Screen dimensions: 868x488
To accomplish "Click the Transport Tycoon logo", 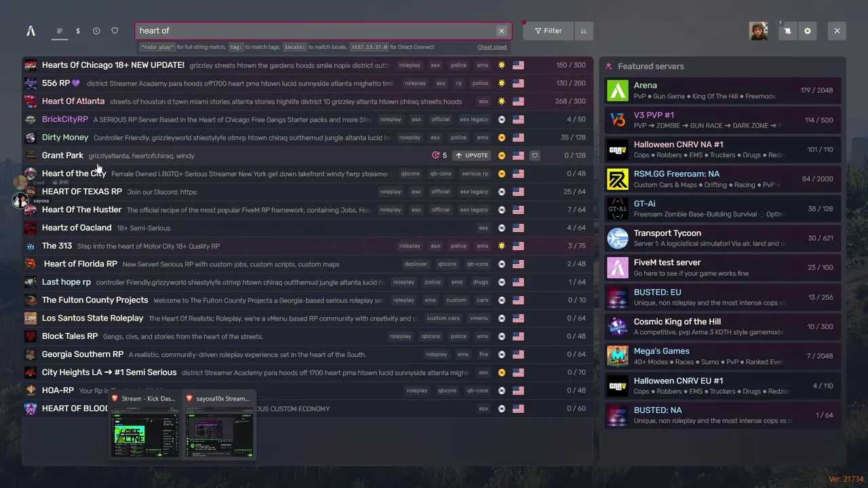I will click(x=618, y=238).
